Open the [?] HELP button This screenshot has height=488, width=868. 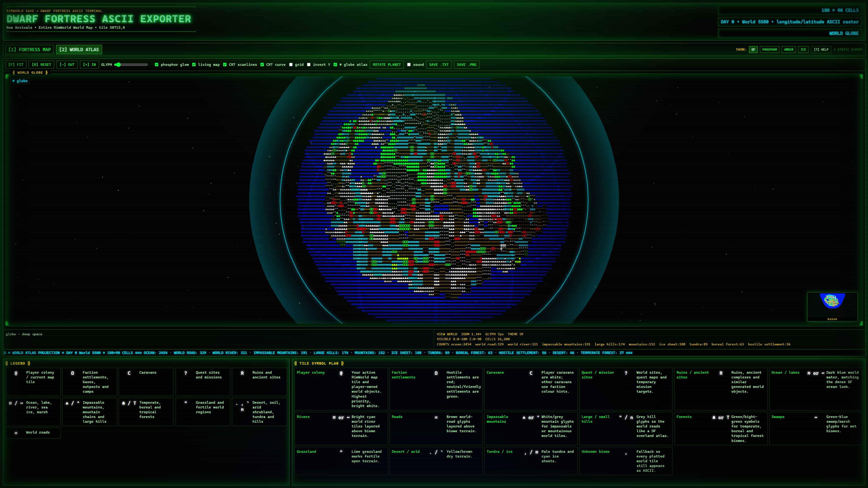821,50
